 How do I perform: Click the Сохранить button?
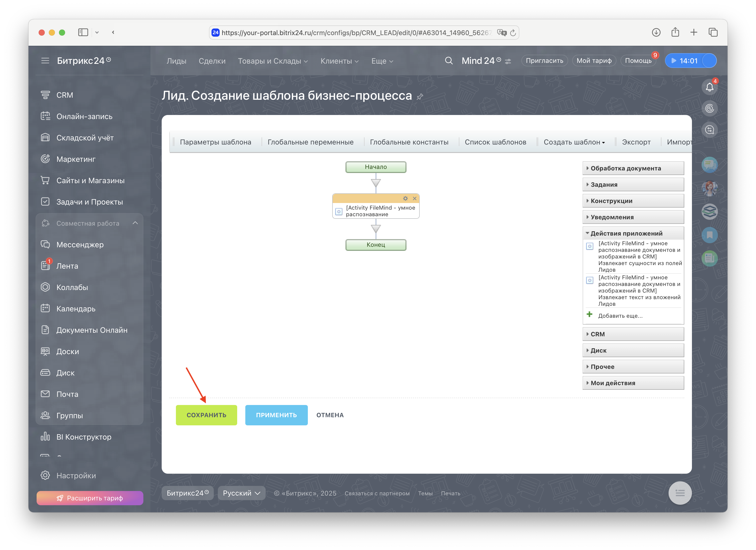pos(206,415)
